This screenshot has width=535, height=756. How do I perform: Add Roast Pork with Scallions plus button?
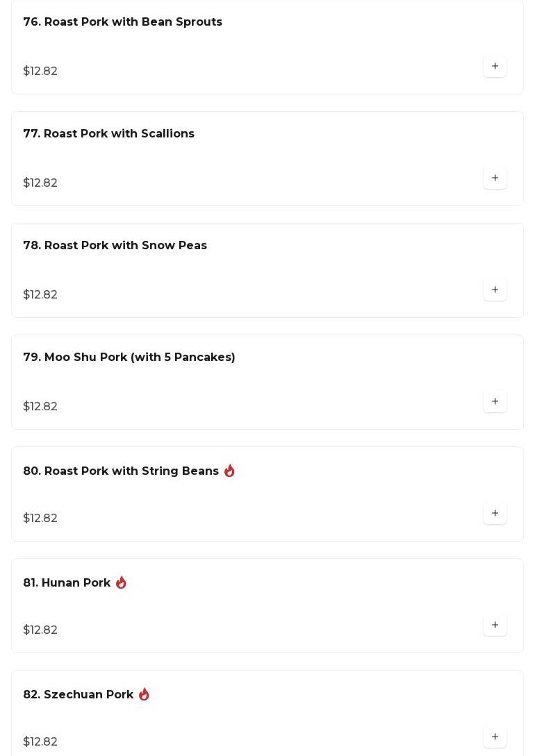point(495,178)
